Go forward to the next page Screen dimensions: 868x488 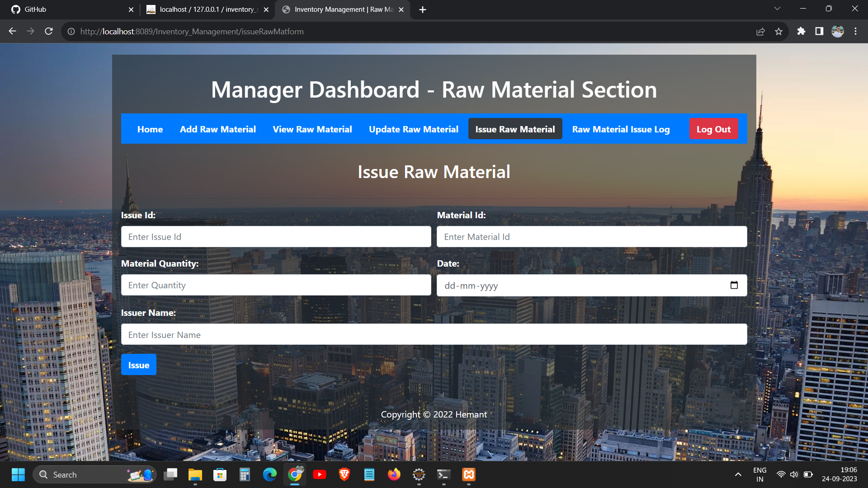click(x=30, y=31)
